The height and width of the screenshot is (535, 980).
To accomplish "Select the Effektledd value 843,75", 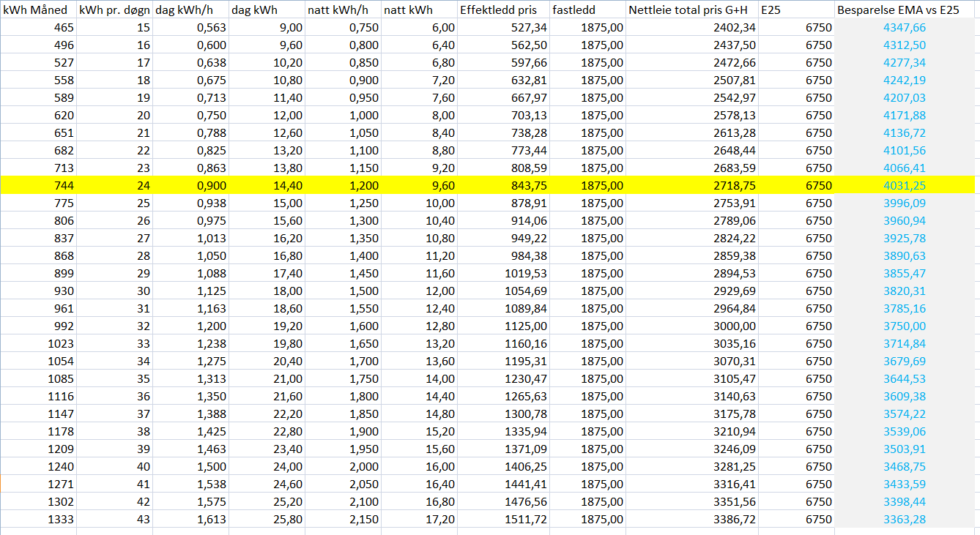I will [x=503, y=186].
